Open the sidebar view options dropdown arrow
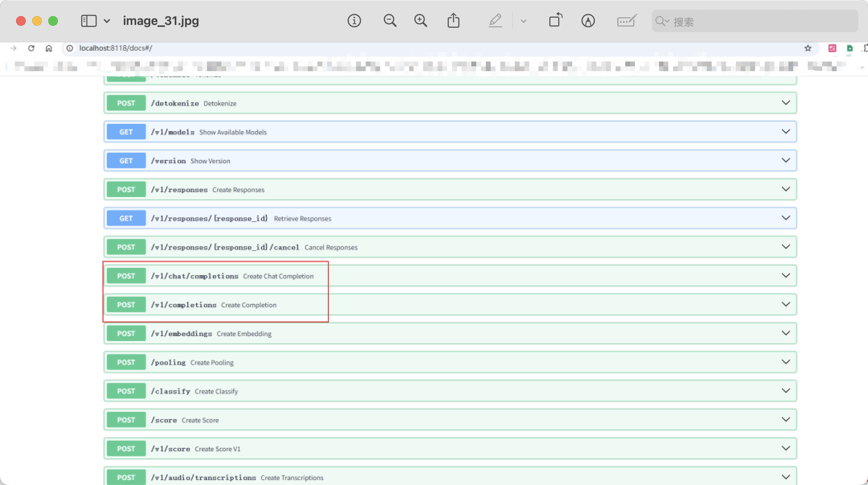This screenshot has height=485, width=868. pyautogui.click(x=107, y=21)
